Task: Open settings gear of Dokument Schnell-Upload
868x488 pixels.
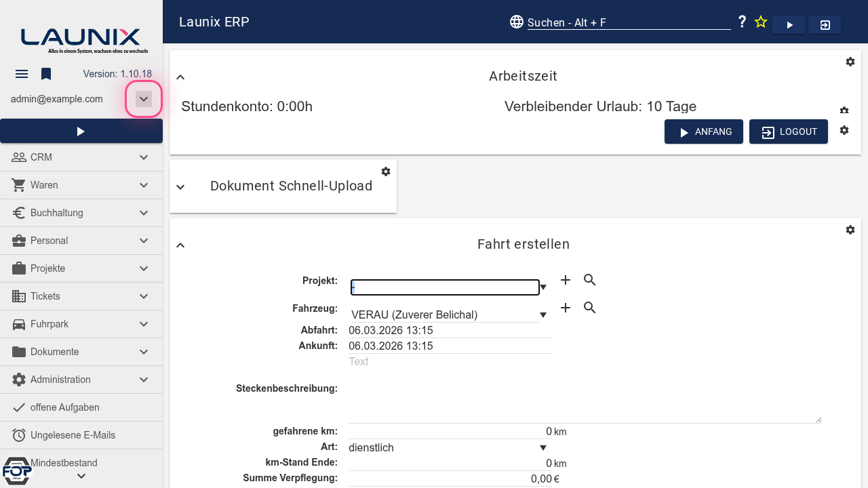Action: point(386,171)
